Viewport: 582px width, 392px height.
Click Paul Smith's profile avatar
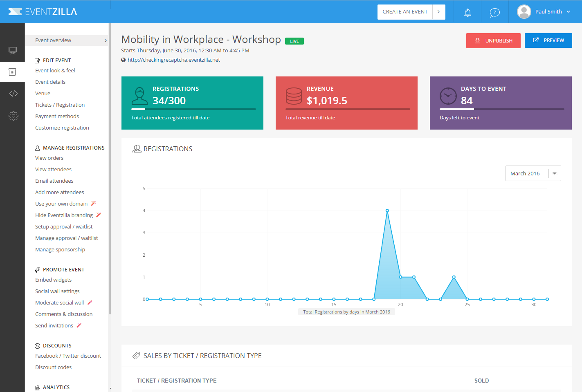[x=524, y=12]
